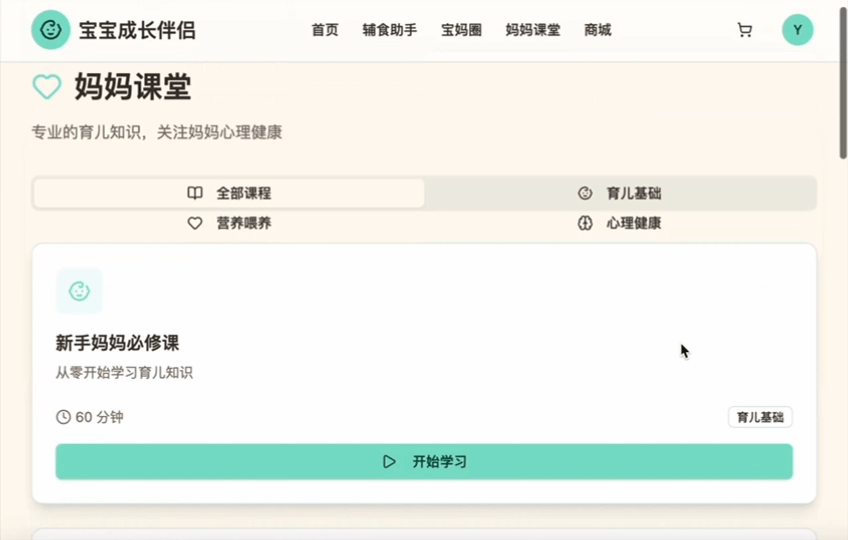Open 宝妈圈 from the top navigation
This screenshot has width=848, height=540.
click(x=461, y=30)
